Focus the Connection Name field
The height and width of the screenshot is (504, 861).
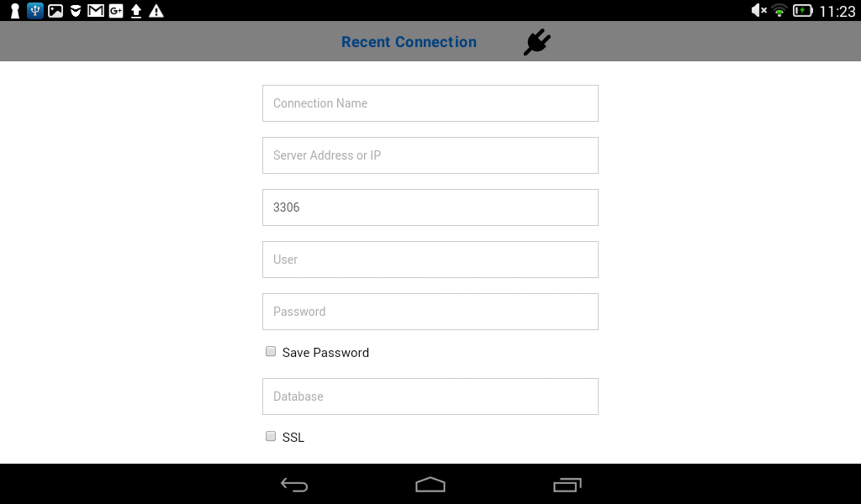(x=430, y=103)
